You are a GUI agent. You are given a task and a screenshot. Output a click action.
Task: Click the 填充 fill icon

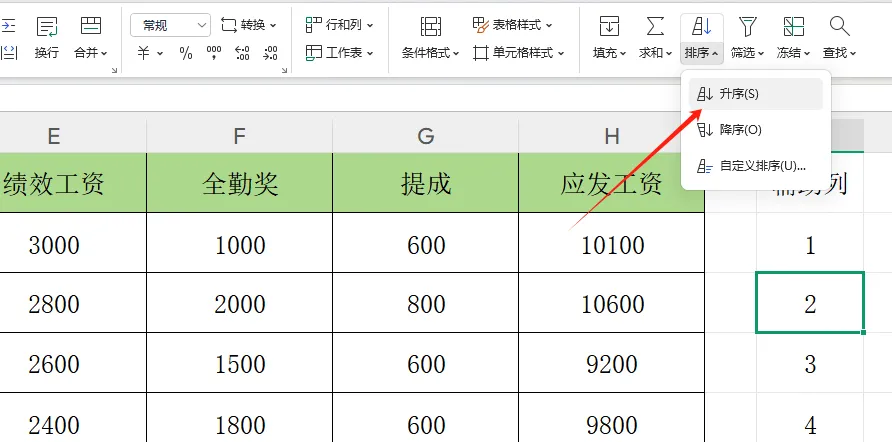609,26
